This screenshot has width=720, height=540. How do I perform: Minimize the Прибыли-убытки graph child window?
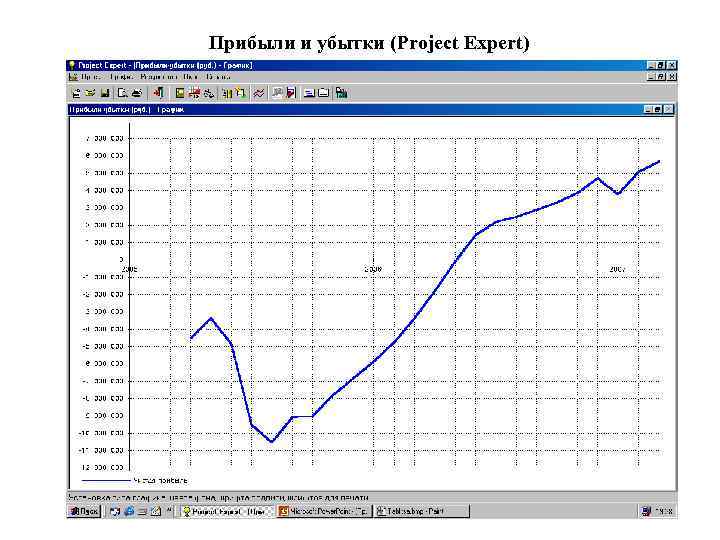coord(648,109)
